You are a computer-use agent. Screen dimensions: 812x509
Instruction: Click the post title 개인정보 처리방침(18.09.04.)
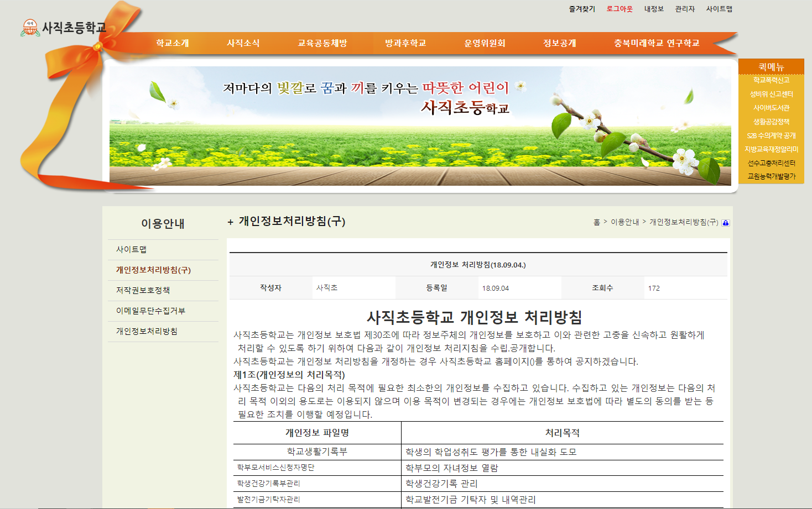pyautogui.click(x=478, y=265)
